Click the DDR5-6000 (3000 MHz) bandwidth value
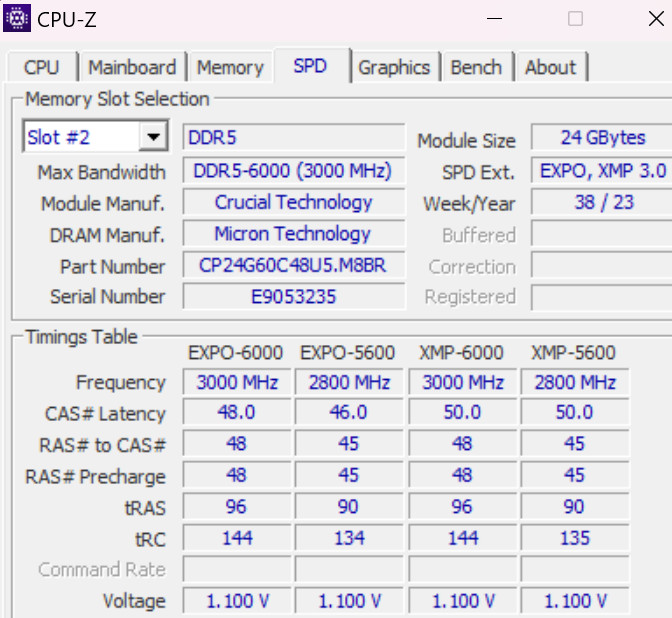 294,171
